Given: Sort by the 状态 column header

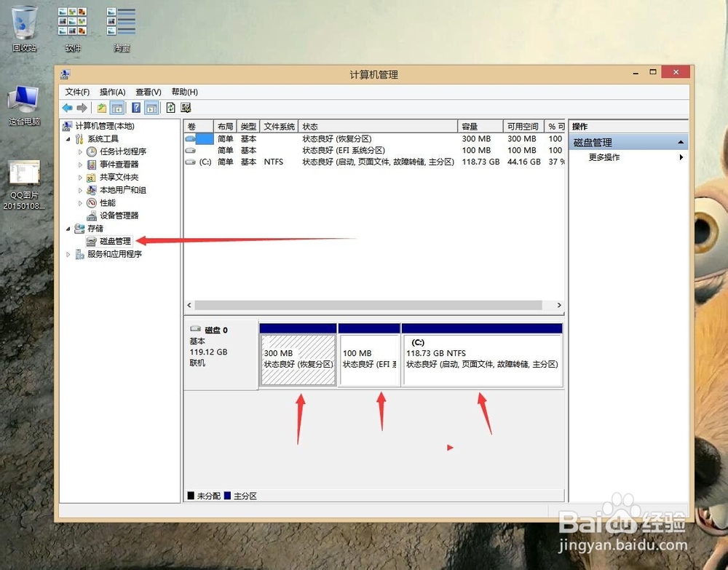Looking at the screenshot, I should pos(378,126).
